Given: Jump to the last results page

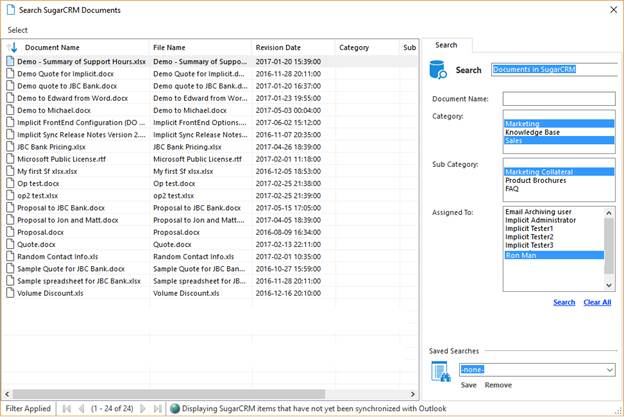Looking at the screenshot, I should pyautogui.click(x=158, y=408).
